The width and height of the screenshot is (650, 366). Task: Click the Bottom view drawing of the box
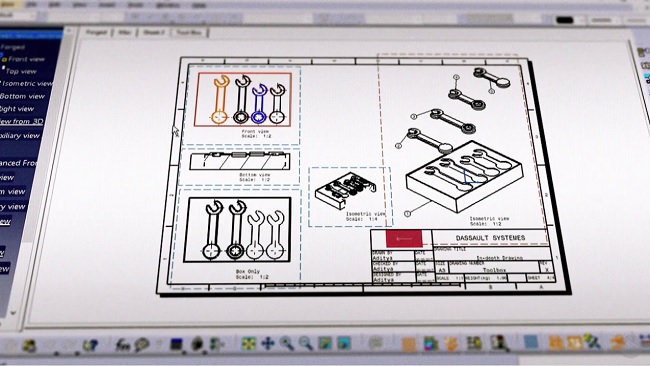pos(240,161)
